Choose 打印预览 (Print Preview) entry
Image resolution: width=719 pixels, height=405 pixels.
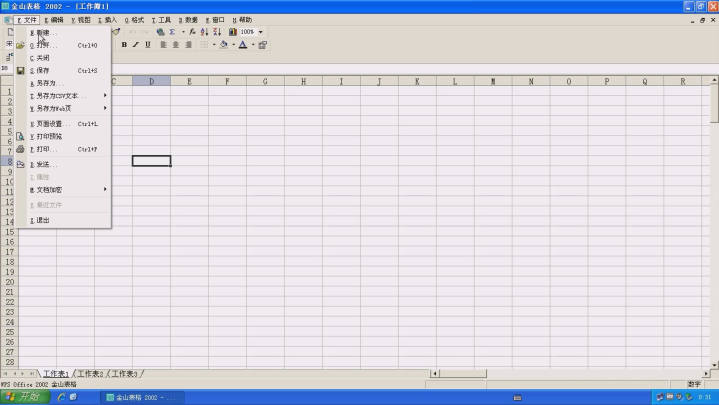tap(63, 136)
